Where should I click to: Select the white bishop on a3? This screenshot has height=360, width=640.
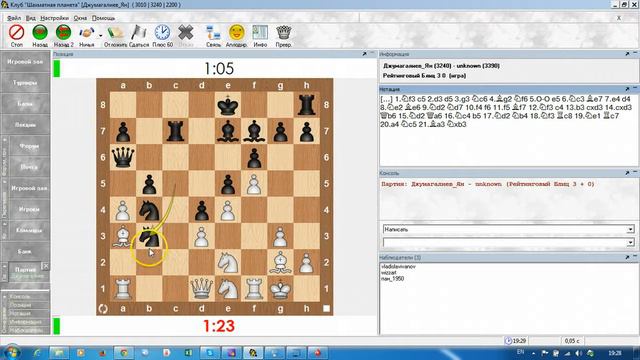(x=123, y=237)
